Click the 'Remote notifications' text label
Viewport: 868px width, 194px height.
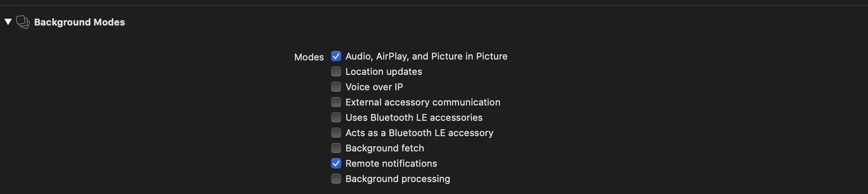tap(391, 163)
